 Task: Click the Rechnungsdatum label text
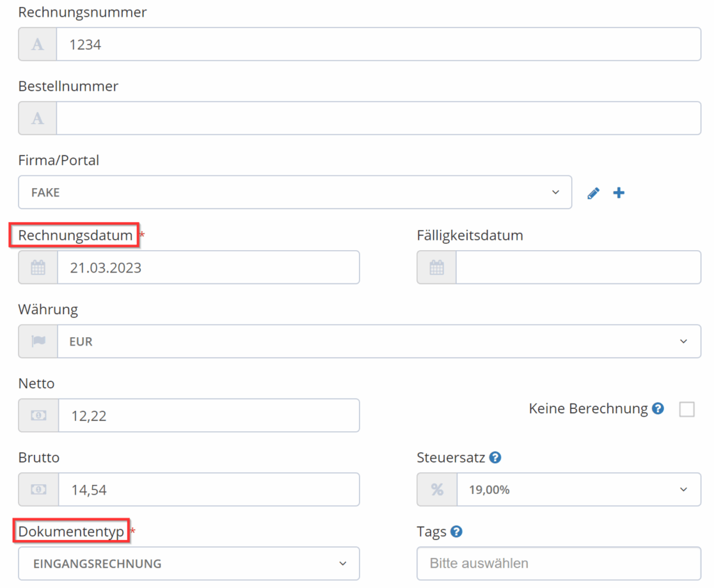click(75, 235)
